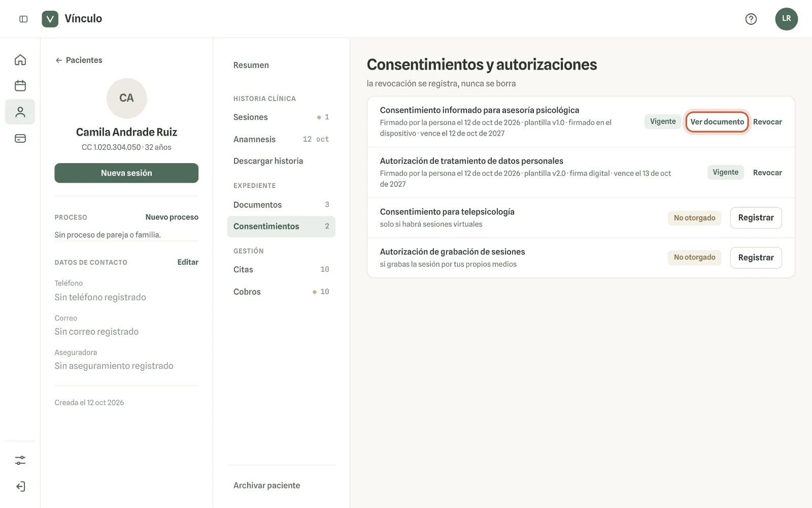This screenshot has height=508, width=812.
Task: Revoke the autorización de tratamiento de datos
Action: [767, 173]
